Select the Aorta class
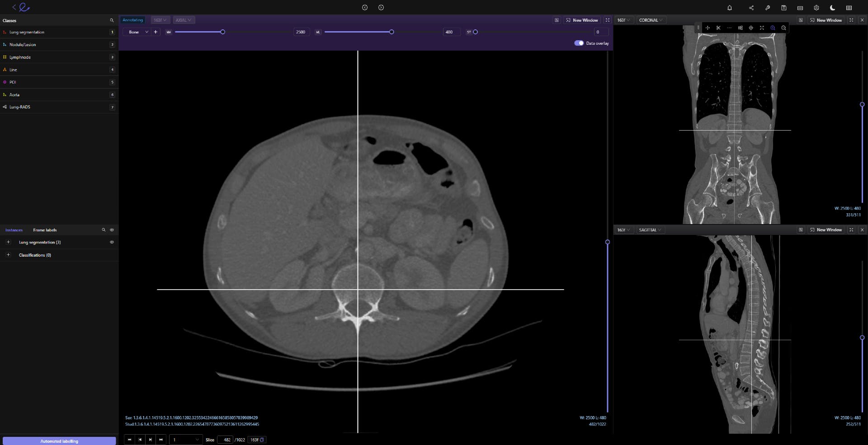This screenshot has width=868, height=445. [59, 95]
